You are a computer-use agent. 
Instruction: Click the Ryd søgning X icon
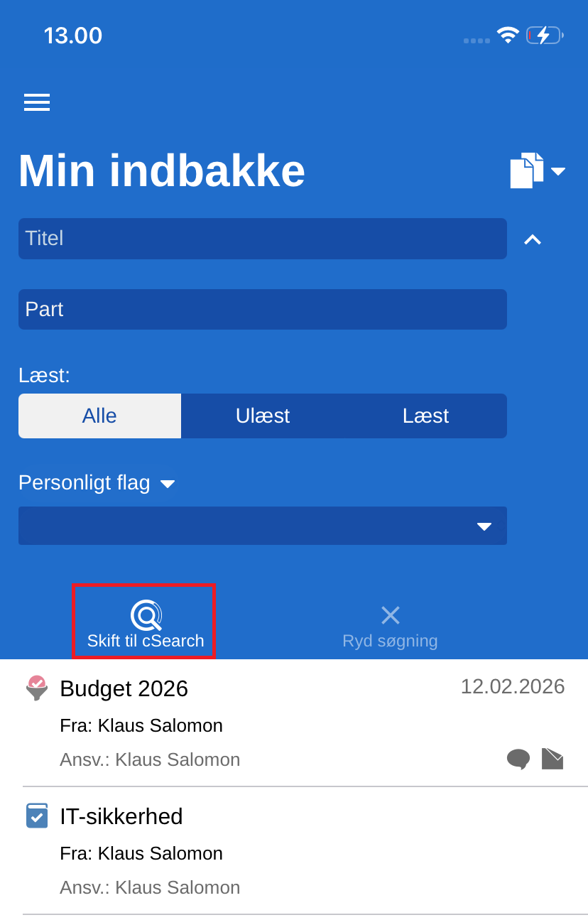coord(391,615)
